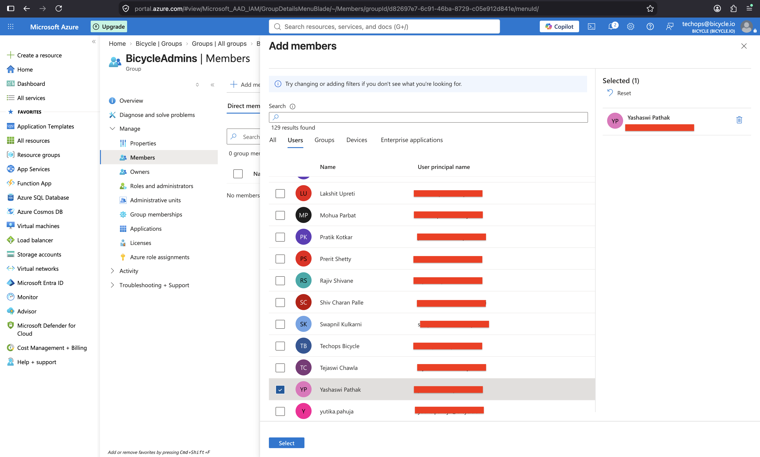Click the Select button
The height and width of the screenshot is (457, 760).
pyautogui.click(x=286, y=443)
